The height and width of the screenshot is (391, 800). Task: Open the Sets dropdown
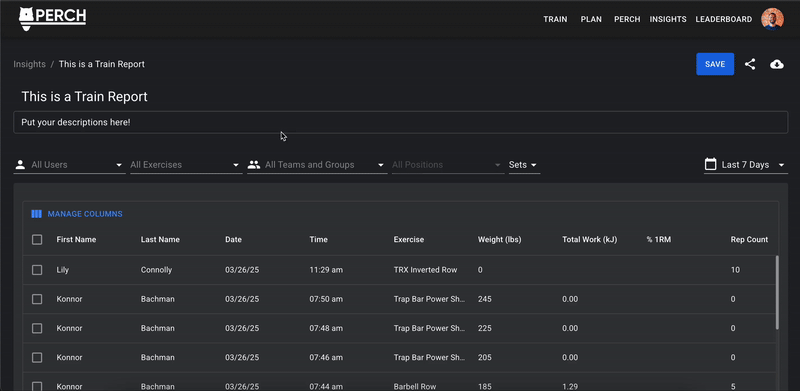click(x=524, y=165)
